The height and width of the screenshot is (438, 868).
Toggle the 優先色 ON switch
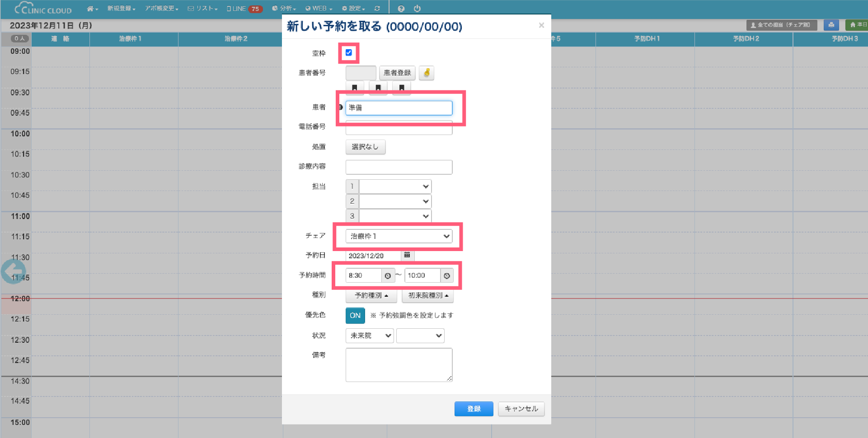coord(355,315)
